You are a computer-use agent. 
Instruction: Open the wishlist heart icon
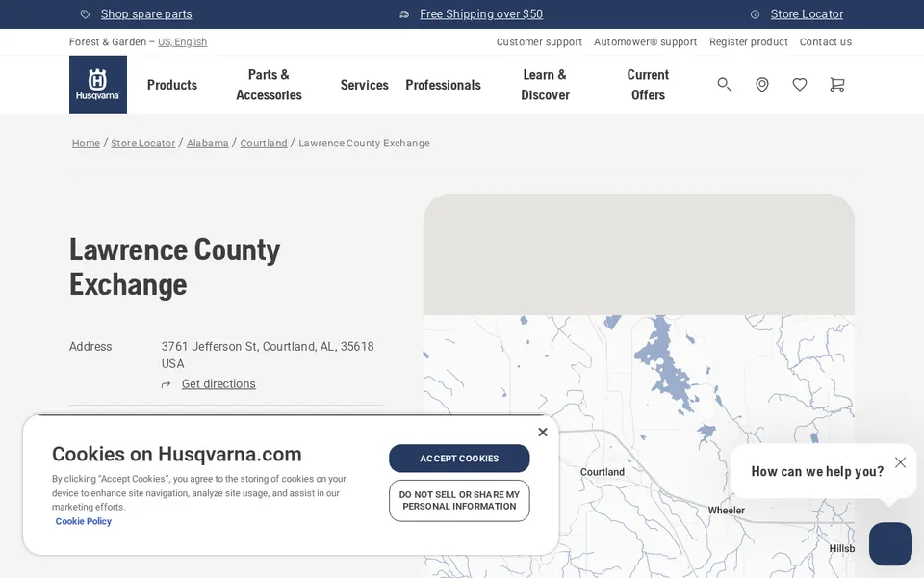(x=800, y=85)
